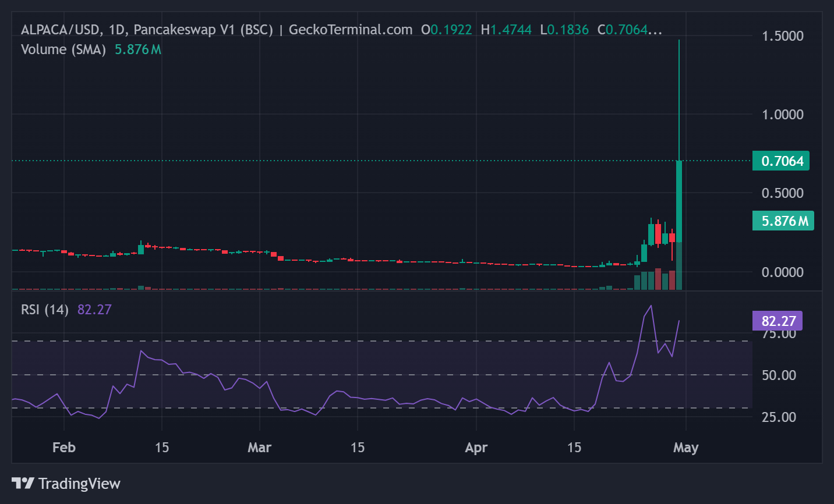Screen dimensions: 834x504
Task: Click the May label on the time axis
Action: (x=686, y=448)
